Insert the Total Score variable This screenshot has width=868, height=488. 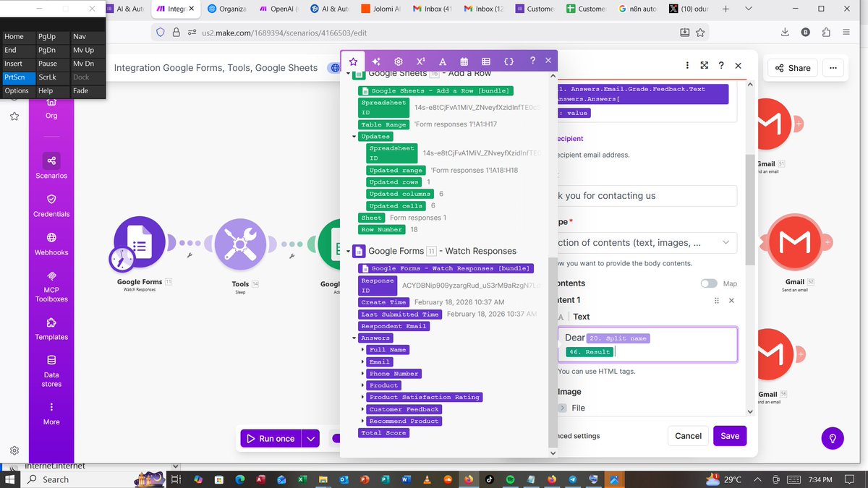(x=384, y=433)
